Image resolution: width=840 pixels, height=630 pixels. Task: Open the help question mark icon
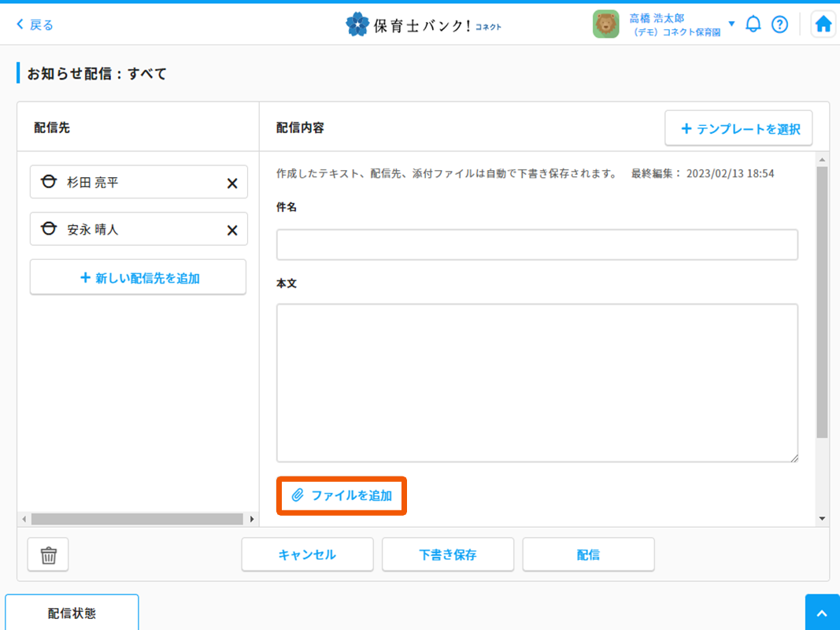pos(779,24)
